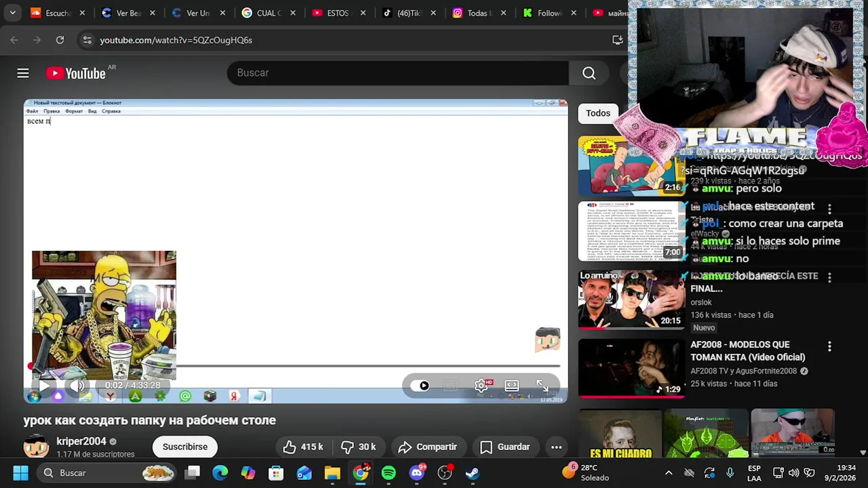Viewport: 868px width, 488px height.
Task: Open video settings gear
Action: click(481, 386)
